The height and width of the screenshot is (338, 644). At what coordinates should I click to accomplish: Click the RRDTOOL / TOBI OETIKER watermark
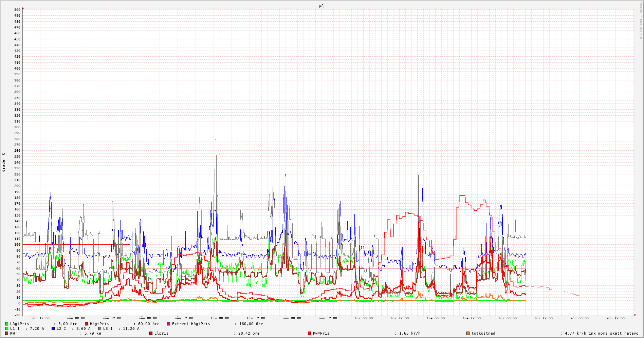pyautogui.click(x=641, y=20)
